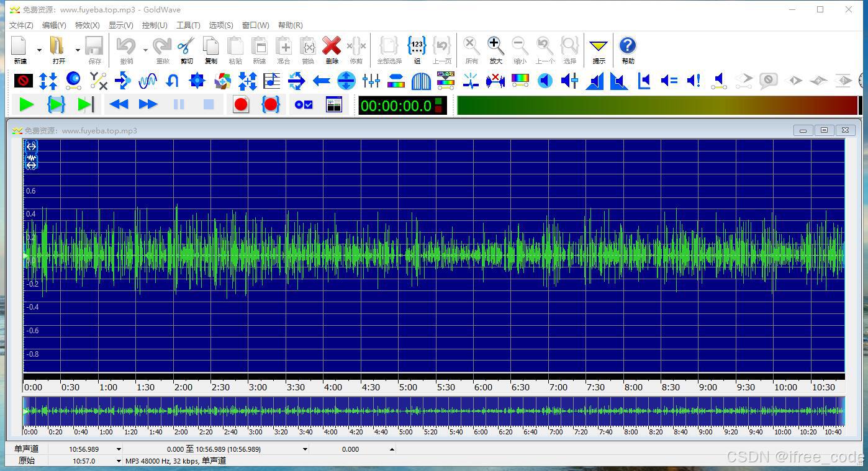The image size is (868, 471).
Task: Click the censor effect icon (red no-symbol)
Action: pos(24,81)
